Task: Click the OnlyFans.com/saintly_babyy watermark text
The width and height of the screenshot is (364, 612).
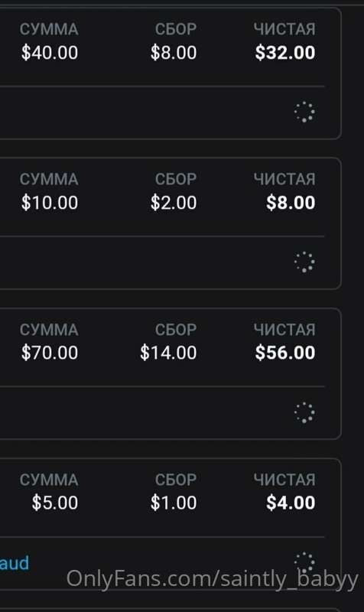Action: [x=213, y=579]
